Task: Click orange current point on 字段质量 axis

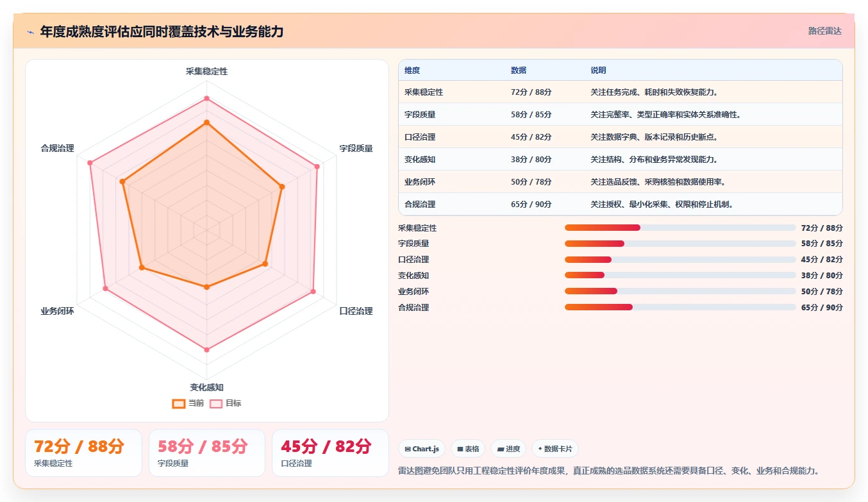Action: 281,187
